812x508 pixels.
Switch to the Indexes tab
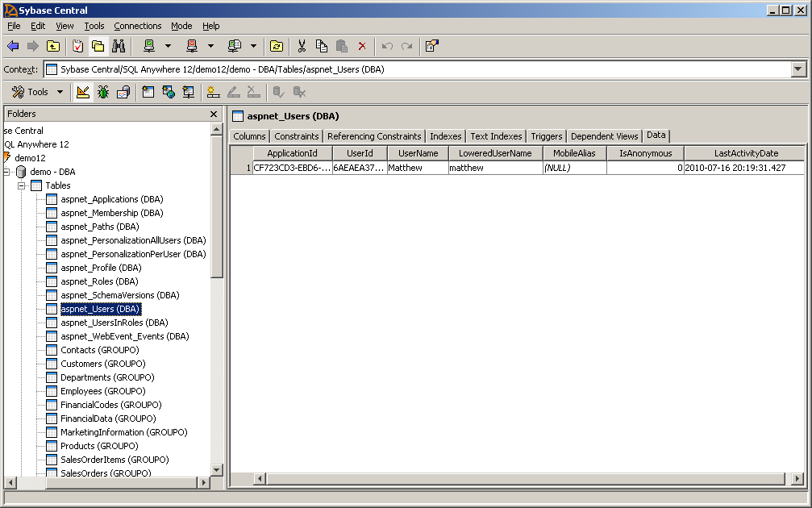445,136
